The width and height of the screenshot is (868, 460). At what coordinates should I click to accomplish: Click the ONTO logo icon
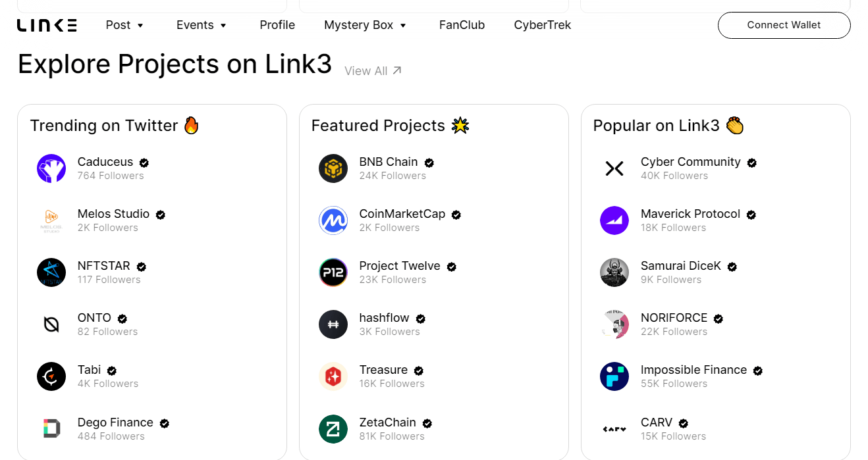pos(51,324)
